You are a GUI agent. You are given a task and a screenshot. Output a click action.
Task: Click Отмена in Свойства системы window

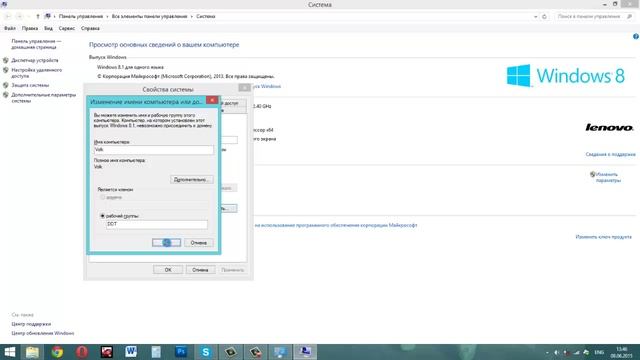[x=200, y=270]
